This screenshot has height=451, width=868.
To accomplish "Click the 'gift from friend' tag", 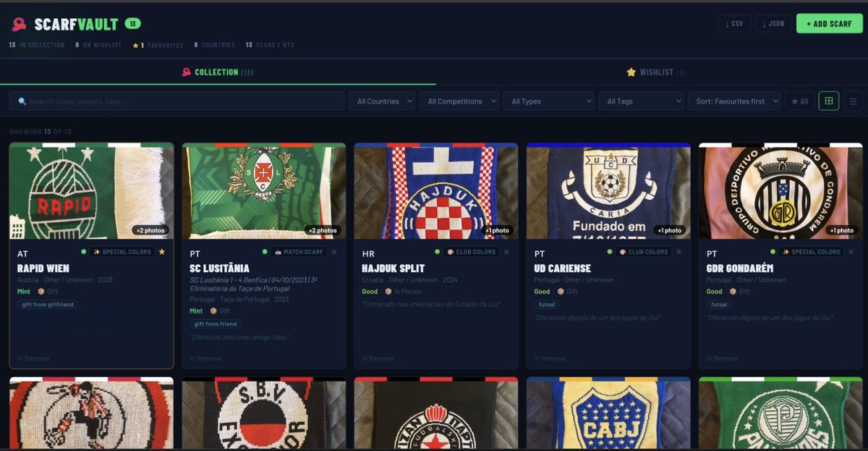I will tap(217, 324).
